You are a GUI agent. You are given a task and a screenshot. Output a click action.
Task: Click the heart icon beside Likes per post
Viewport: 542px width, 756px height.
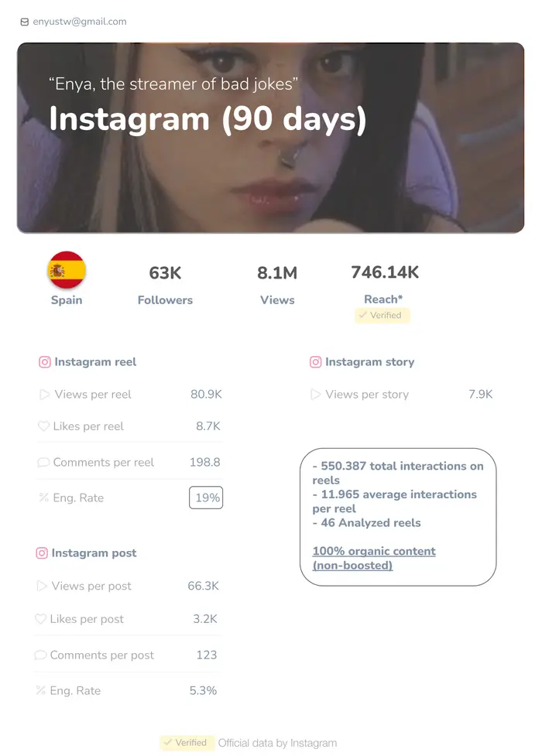click(40, 618)
